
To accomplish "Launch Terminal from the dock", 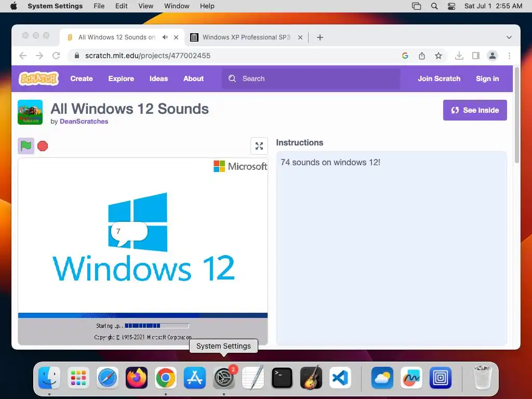I will [282, 378].
